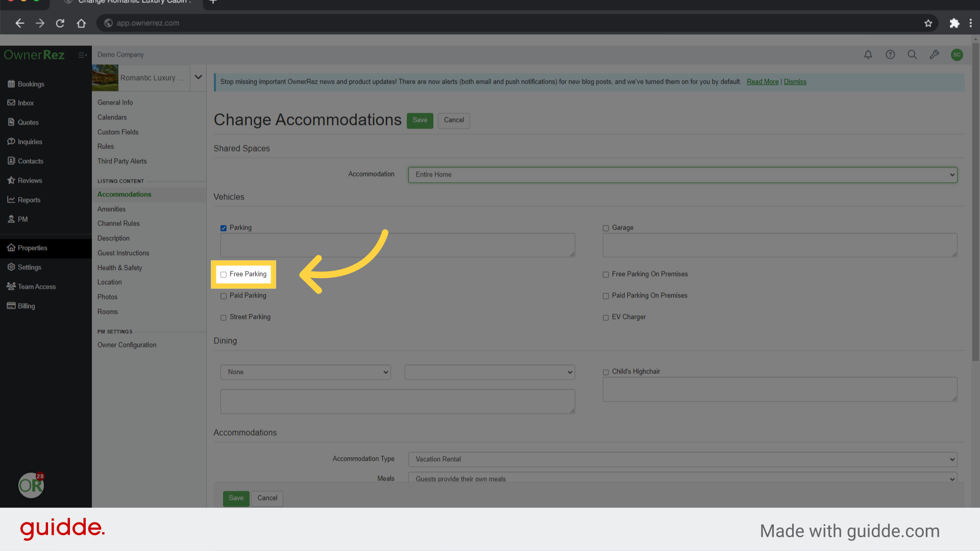The width and height of the screenshot is (980, 551).
Task: Click the top Save button
Action: pos(420,120)
